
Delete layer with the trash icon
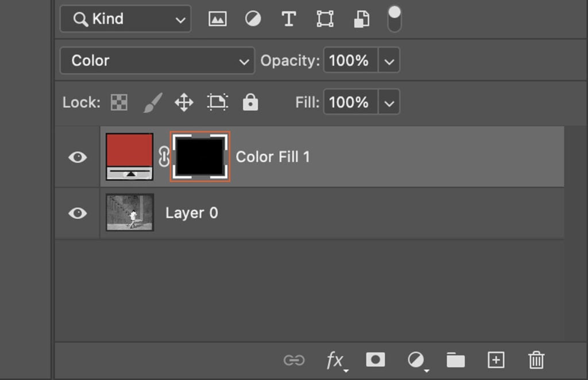click(536, 360)
